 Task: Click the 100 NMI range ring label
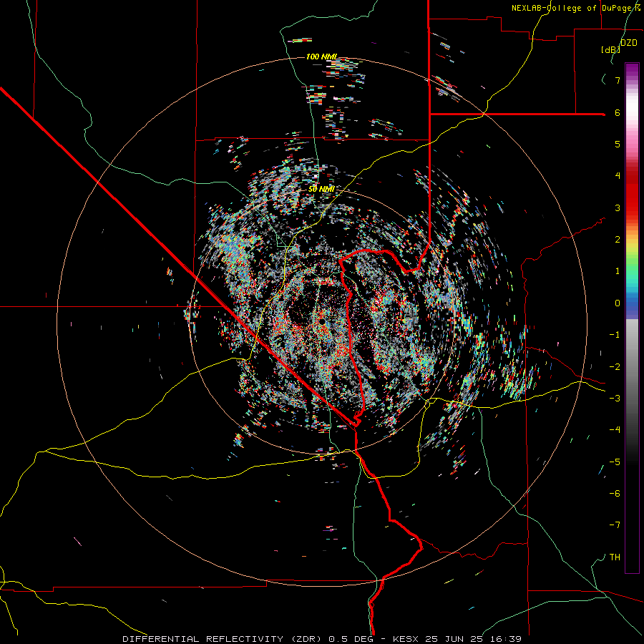(321, 57)
